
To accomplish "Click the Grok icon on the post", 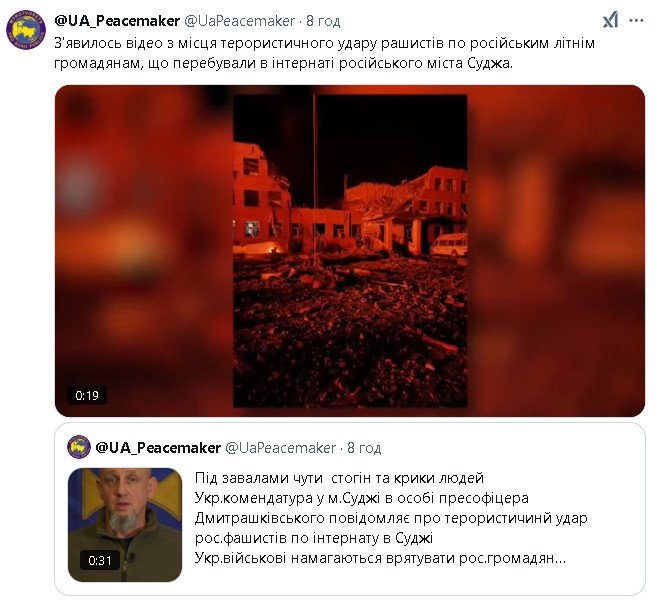I will (x=610, y=20).
